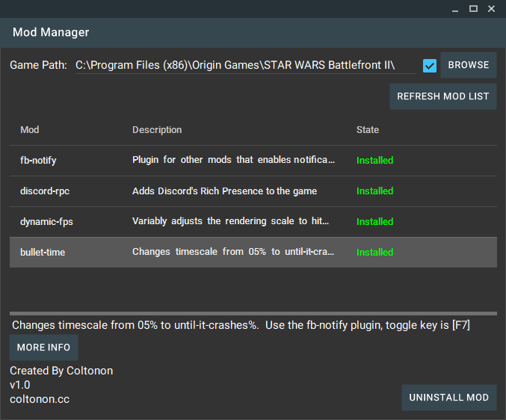Close the Mod Manager window
506x420 pixels.
pyautogui.click(x=491, y=9)
